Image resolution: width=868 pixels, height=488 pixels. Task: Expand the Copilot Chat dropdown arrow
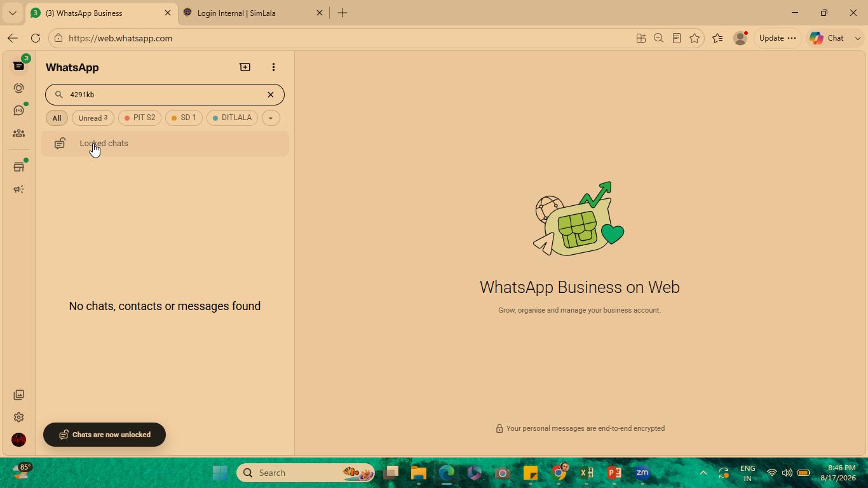857,38
